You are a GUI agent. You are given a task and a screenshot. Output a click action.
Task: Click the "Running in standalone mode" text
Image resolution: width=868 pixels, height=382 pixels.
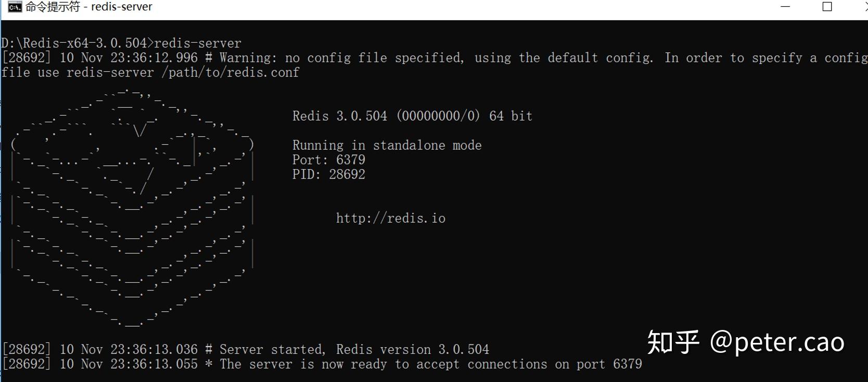coord(387,145)
